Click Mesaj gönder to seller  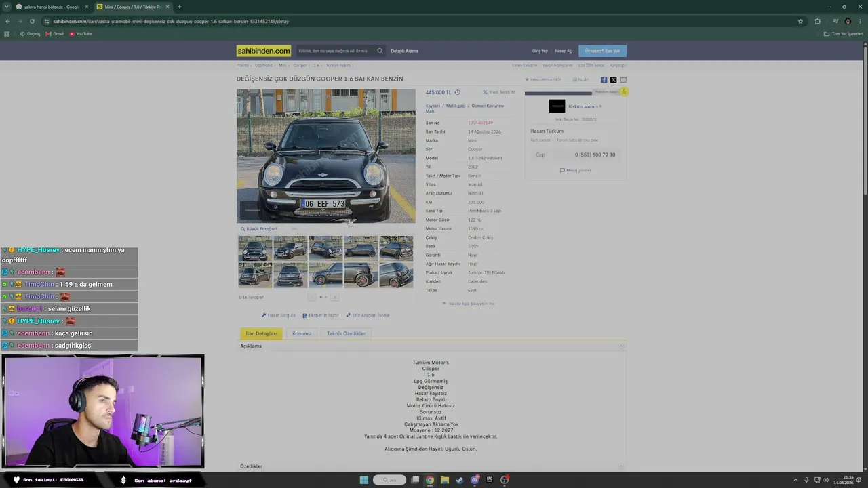(576, 170)
